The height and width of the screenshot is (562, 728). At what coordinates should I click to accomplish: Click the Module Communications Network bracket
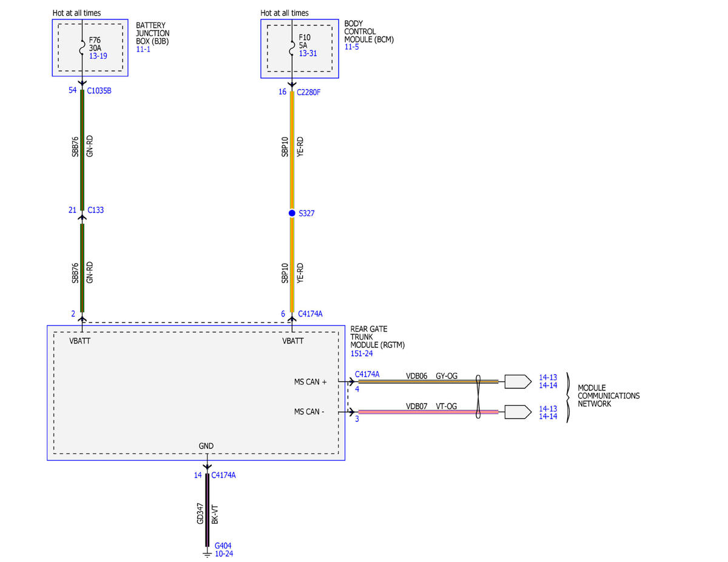tap(568, 397)
